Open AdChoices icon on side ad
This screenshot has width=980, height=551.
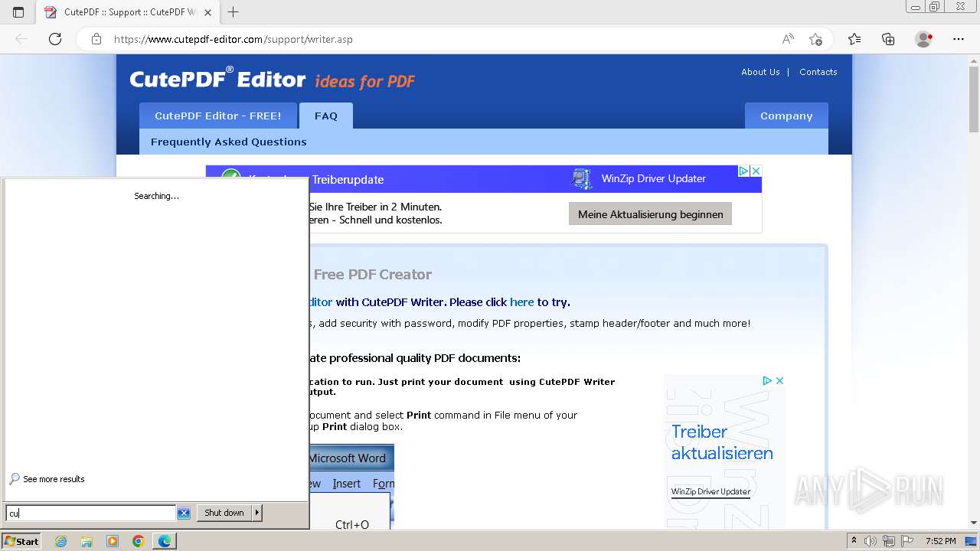766,380
